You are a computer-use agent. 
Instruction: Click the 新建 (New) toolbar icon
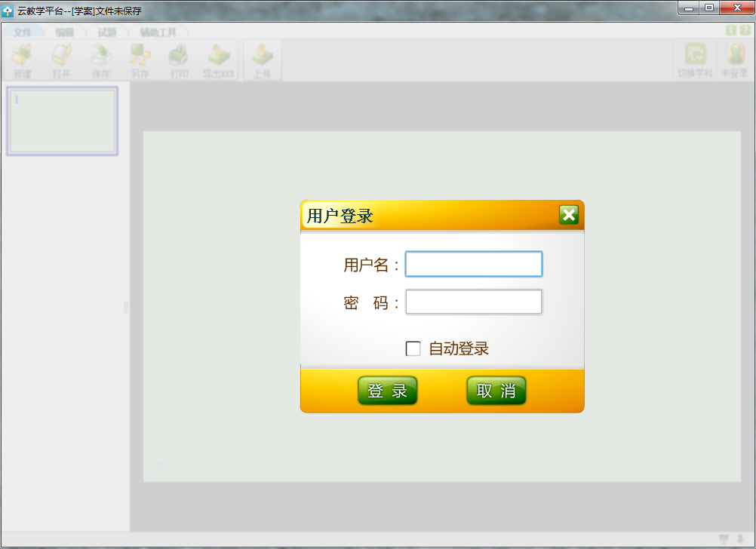point(23,60)
